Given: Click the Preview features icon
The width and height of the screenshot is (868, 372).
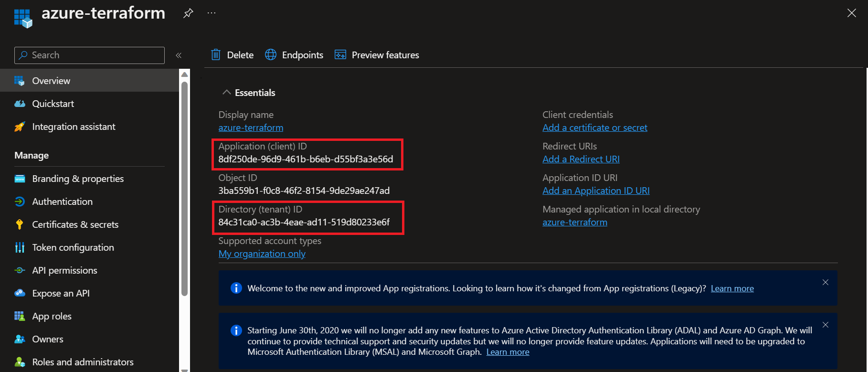Looking at the screenshot, I should [x=340, y=55].
